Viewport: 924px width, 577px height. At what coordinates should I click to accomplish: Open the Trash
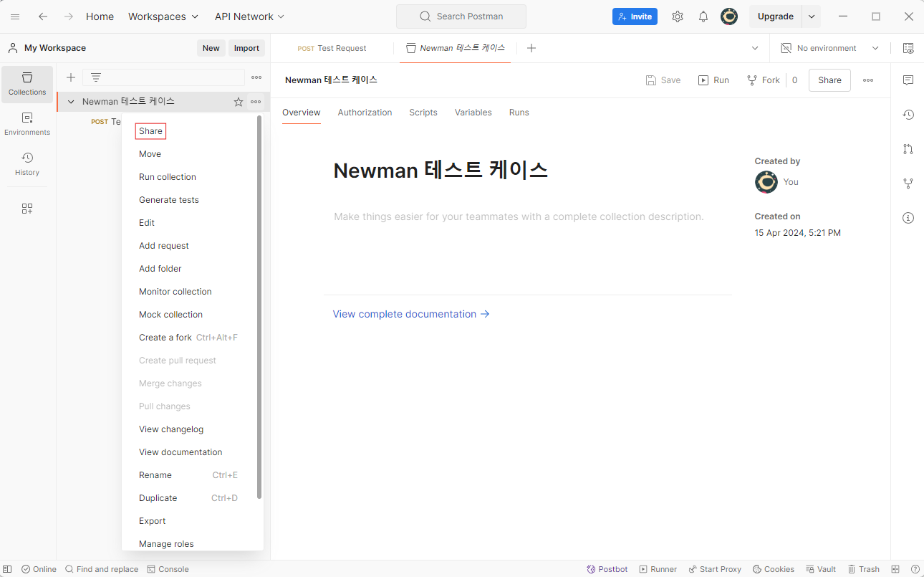[x=863, y=569]
